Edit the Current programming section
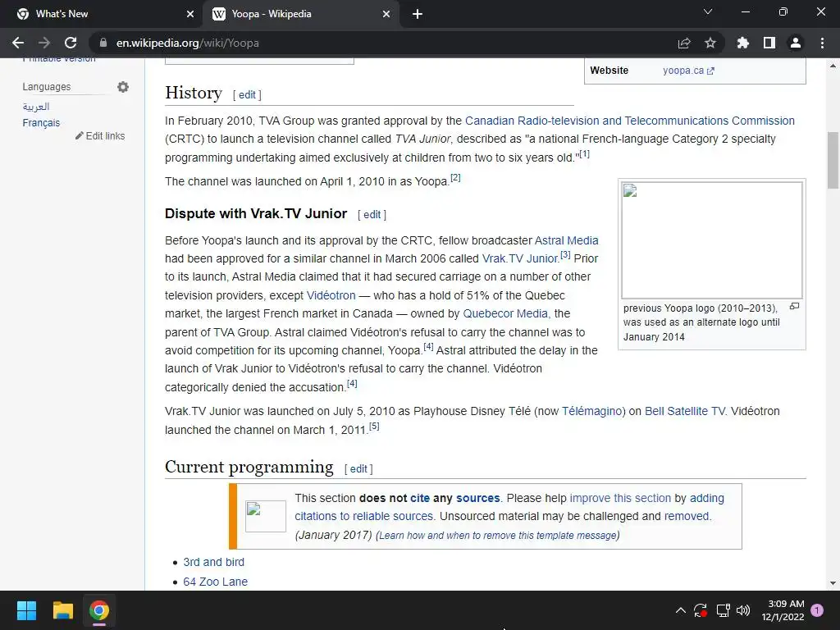The height and width of the screenshot is (630, 840). 358,468
